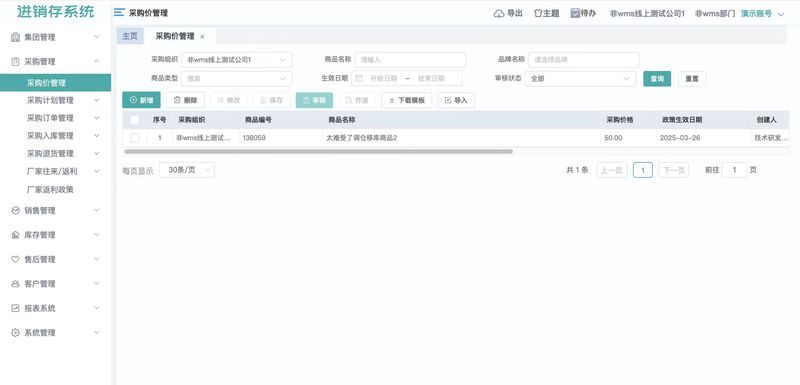Click the 系统管理 gear icon in sidebar
Screen dimensions: 800x385
pyautogui.click(x=15, y=333)
